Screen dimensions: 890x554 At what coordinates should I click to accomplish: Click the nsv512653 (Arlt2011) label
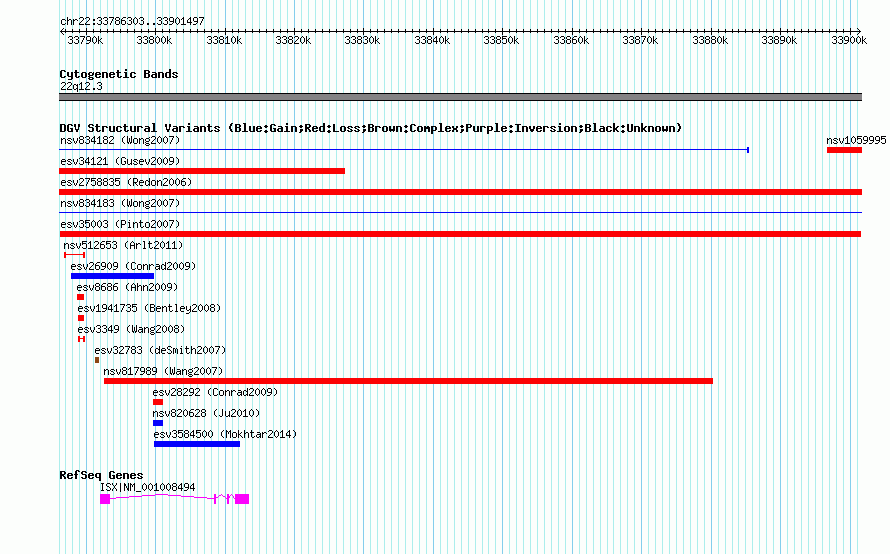tap(123, 245)
